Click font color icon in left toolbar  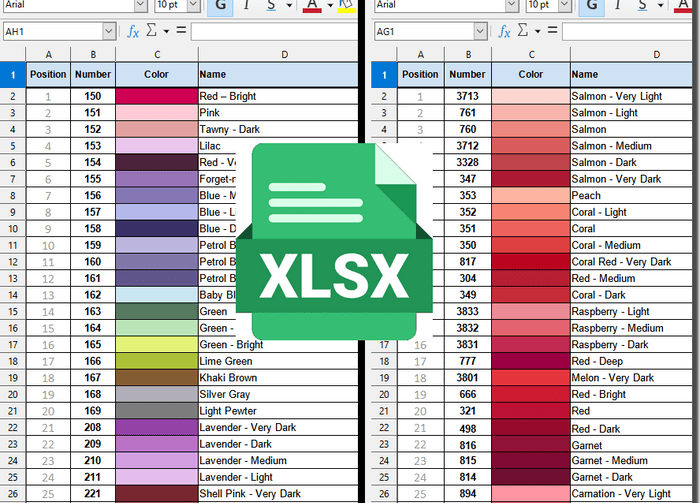tap(312, 6)
